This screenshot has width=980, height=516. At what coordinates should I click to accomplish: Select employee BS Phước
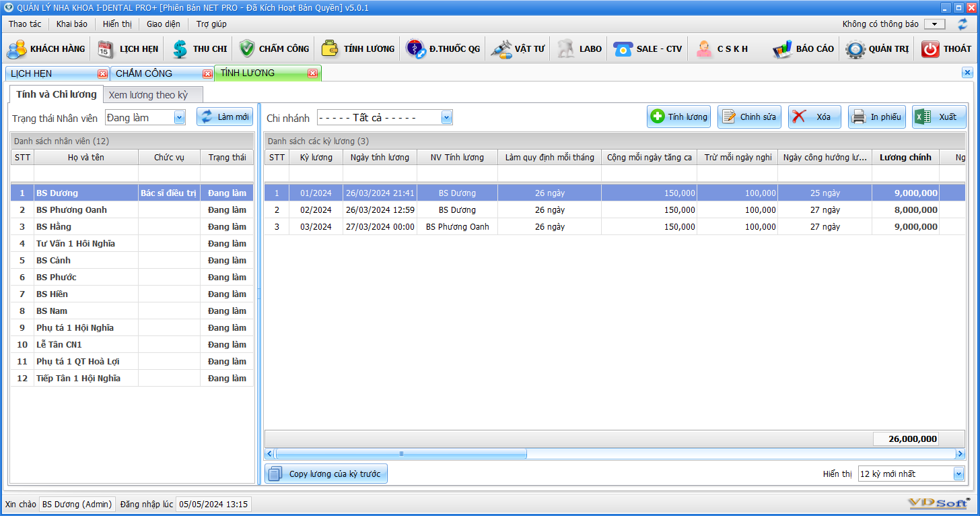pos(132,277)
